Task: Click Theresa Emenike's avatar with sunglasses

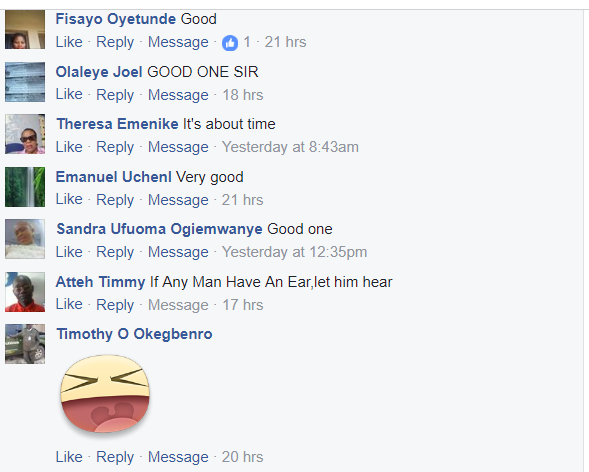Action: pos(25,134)
